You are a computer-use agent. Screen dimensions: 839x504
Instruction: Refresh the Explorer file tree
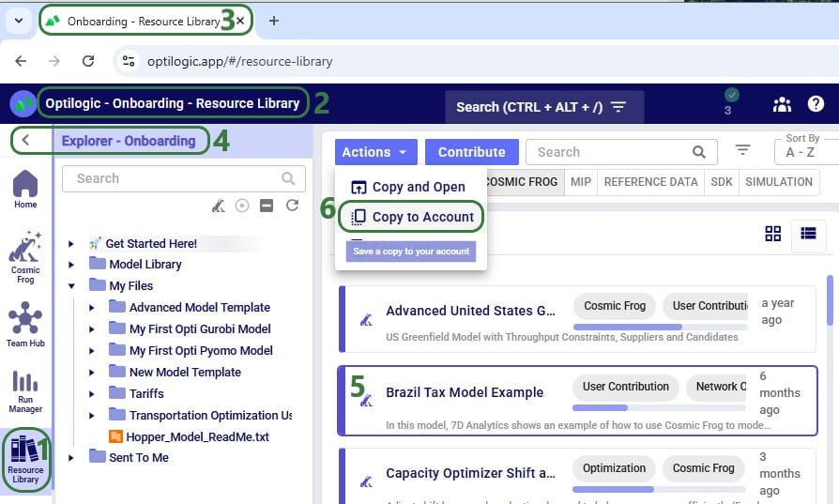pyautogui.click(x=292, y=206)
